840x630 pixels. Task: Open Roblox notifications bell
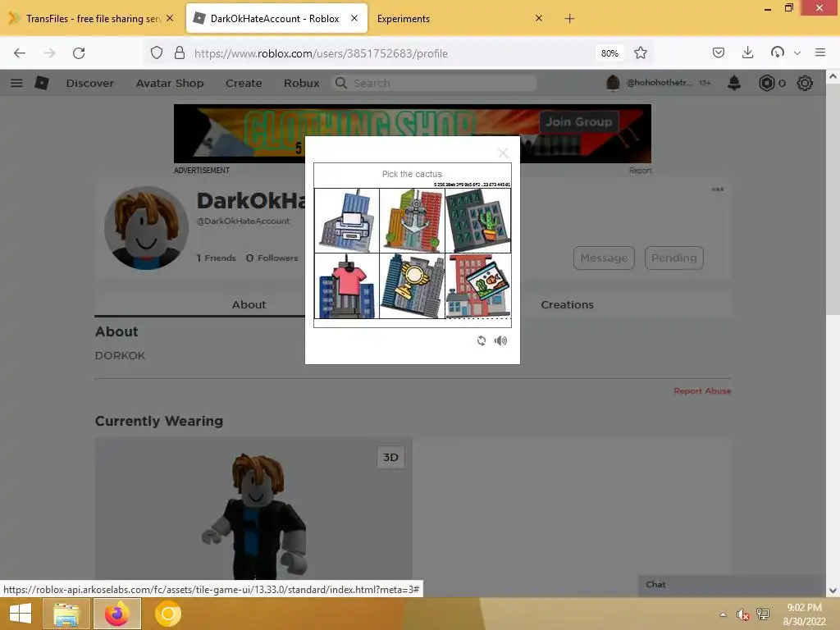[734, 83]
